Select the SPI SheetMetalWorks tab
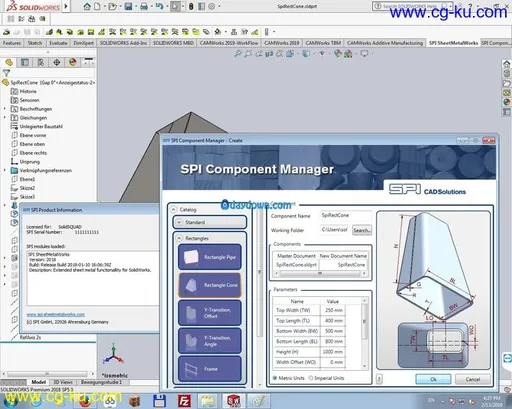 point(453,43)
